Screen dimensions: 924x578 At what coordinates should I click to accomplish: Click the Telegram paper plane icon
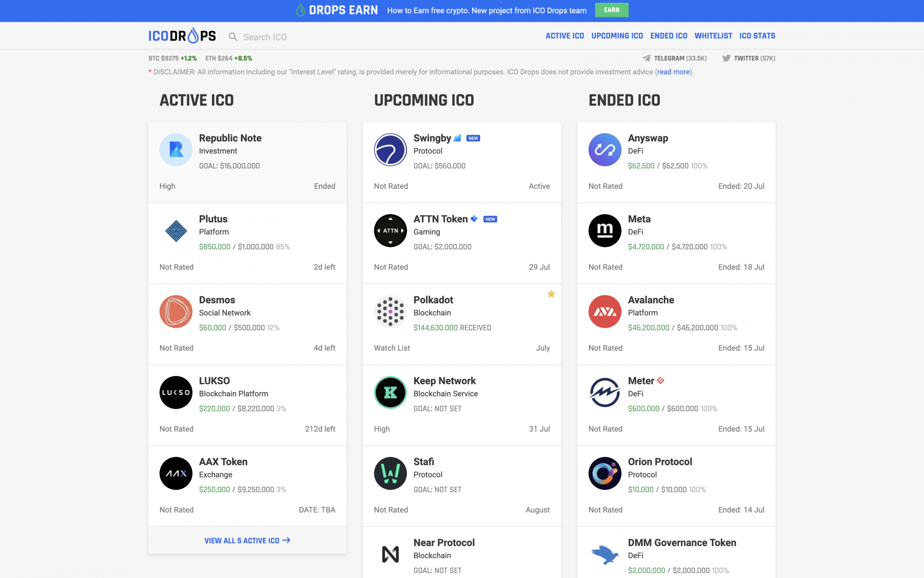coord(646,58)
